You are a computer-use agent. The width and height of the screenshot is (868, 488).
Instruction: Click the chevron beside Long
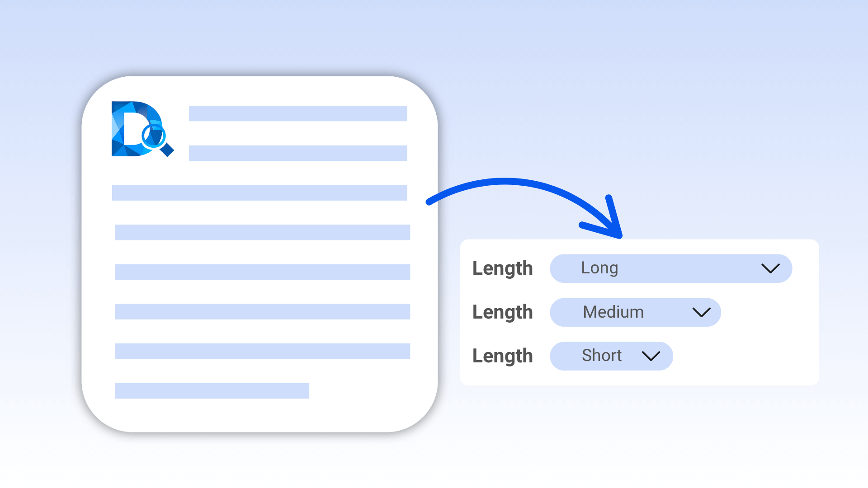click(x=770, y=268)
